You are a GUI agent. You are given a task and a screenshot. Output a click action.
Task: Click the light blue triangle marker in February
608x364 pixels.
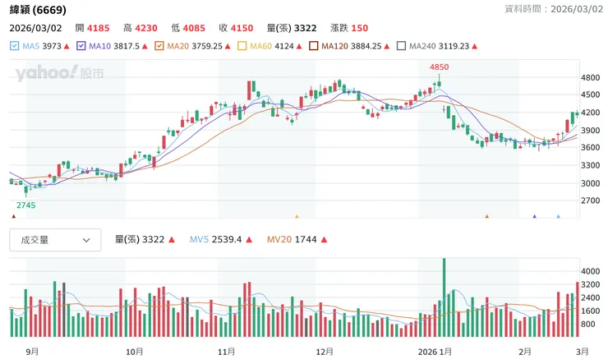coord(559,216)
